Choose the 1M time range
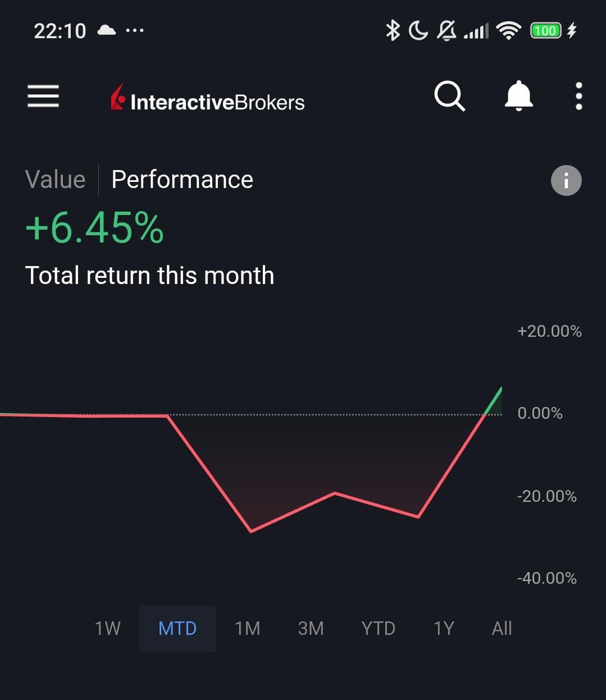The image size is (606, 700). click(247, 628)
